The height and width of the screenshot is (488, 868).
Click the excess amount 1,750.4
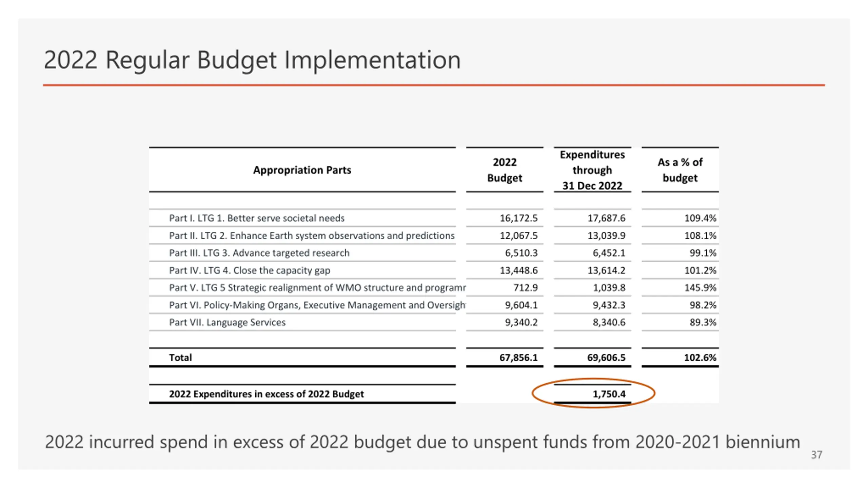(609, 394)
